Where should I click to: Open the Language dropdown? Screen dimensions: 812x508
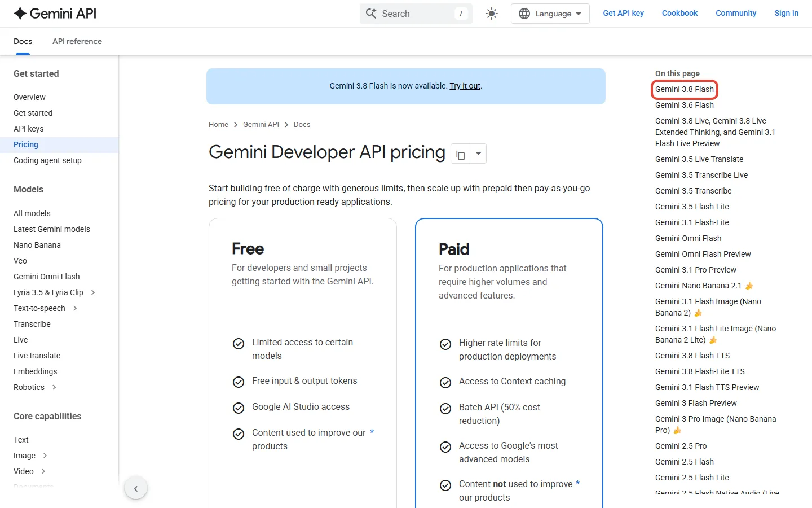pyautogui.click(x=550, y=14)
